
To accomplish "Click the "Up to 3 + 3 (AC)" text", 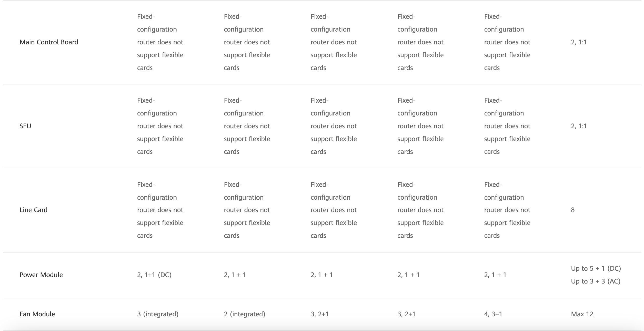I will point(596,281).
